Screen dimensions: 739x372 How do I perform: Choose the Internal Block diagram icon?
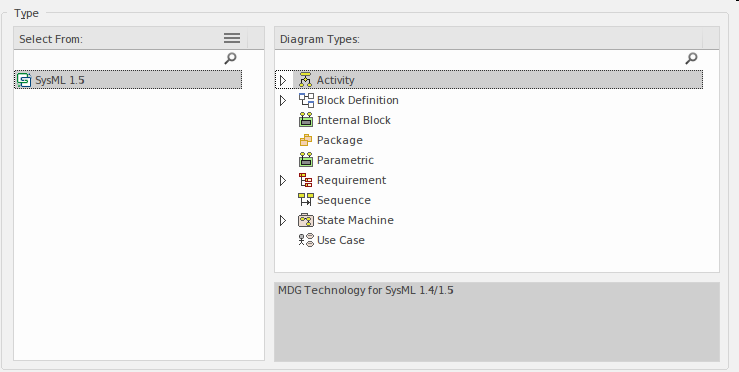306,120
